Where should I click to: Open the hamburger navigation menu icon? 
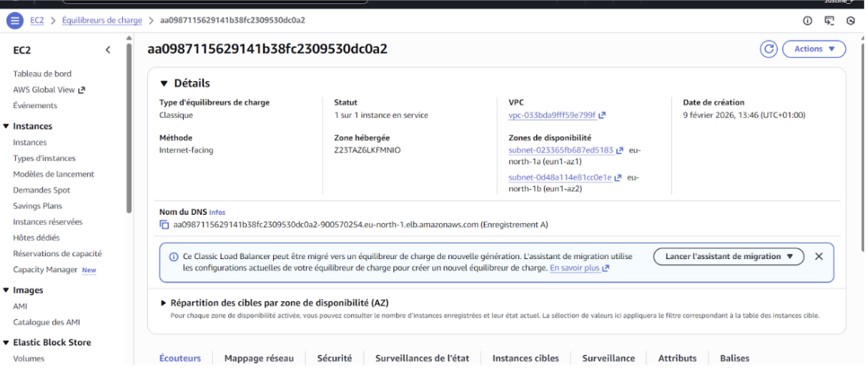click(x=15, y=21)
